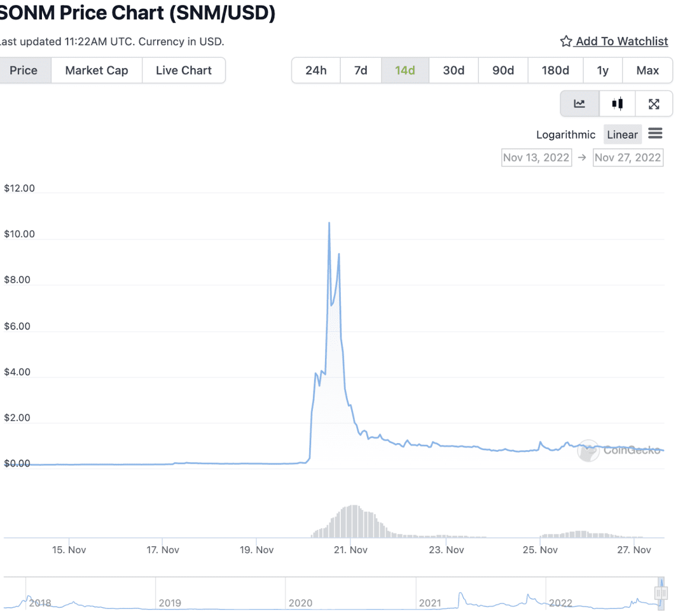
Task: Set range to 30d
Action: [454, 70]
